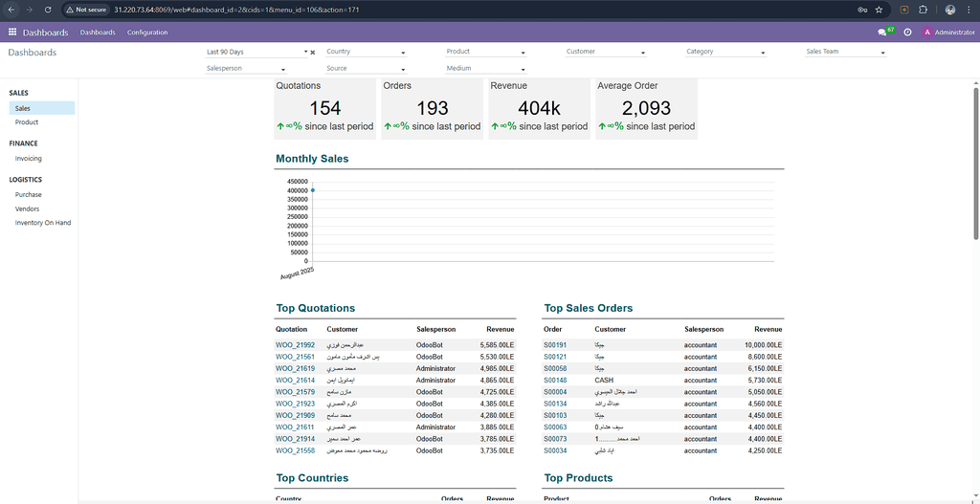The image size is (980, 504).
Task: Reload the browser page
Action: click(x=48, y=10)
